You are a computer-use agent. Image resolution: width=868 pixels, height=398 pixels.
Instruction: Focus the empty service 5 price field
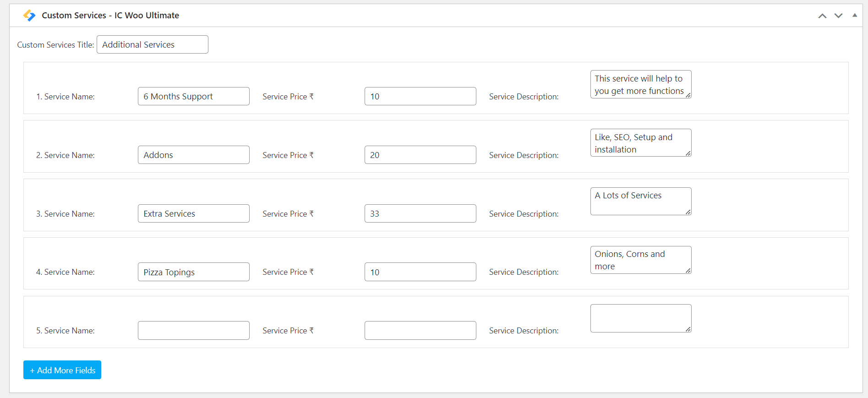coord(420,331)
